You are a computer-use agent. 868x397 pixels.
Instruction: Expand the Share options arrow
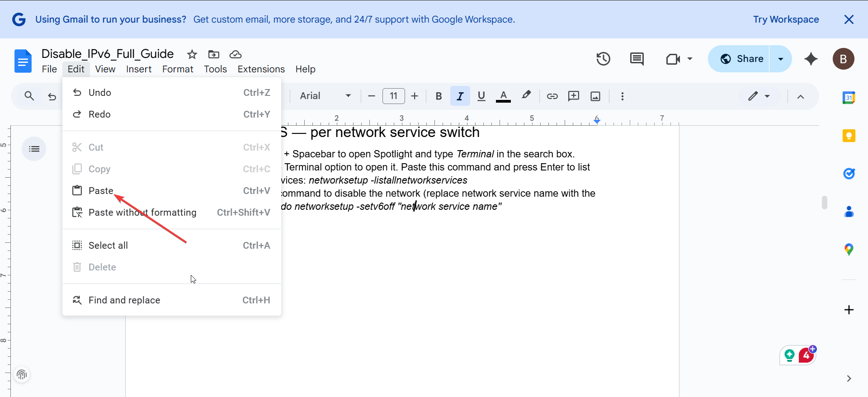(781, 59)
